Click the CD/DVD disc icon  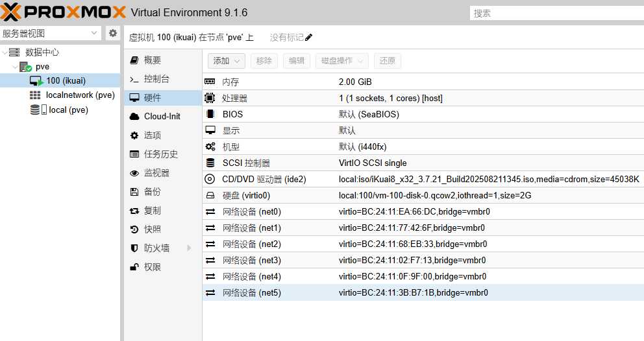point(210,179)
